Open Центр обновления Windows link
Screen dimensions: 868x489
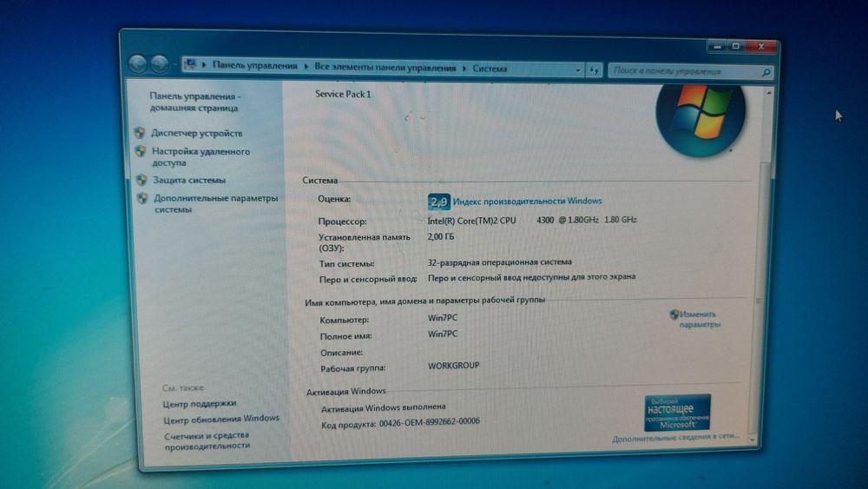point(220,420)
